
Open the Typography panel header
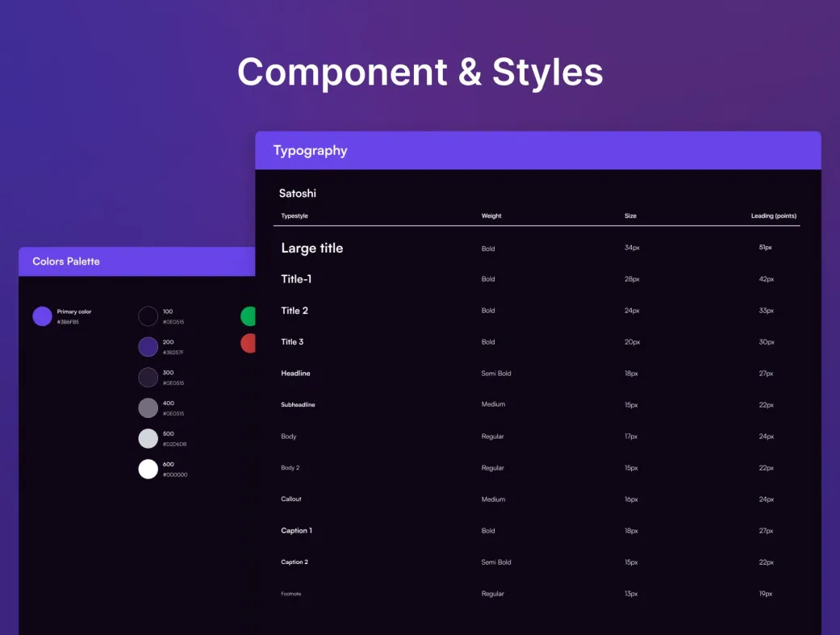point(538,151)
